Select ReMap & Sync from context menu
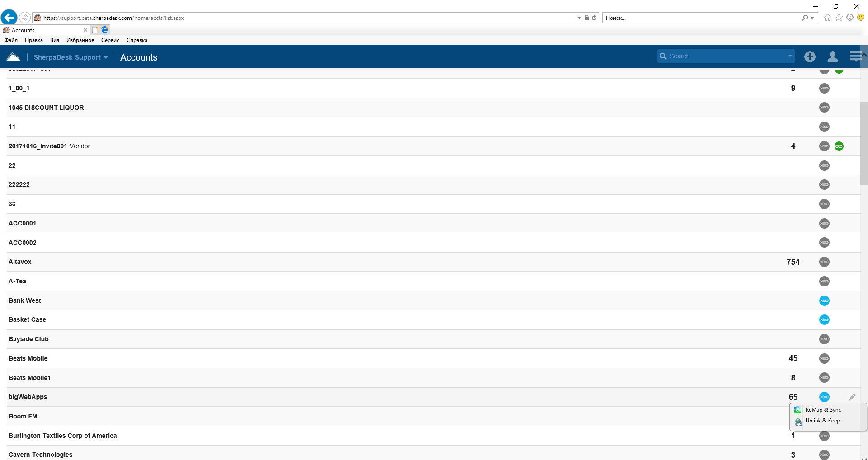The width and height of the screenshot is (868, 460). 823,410
